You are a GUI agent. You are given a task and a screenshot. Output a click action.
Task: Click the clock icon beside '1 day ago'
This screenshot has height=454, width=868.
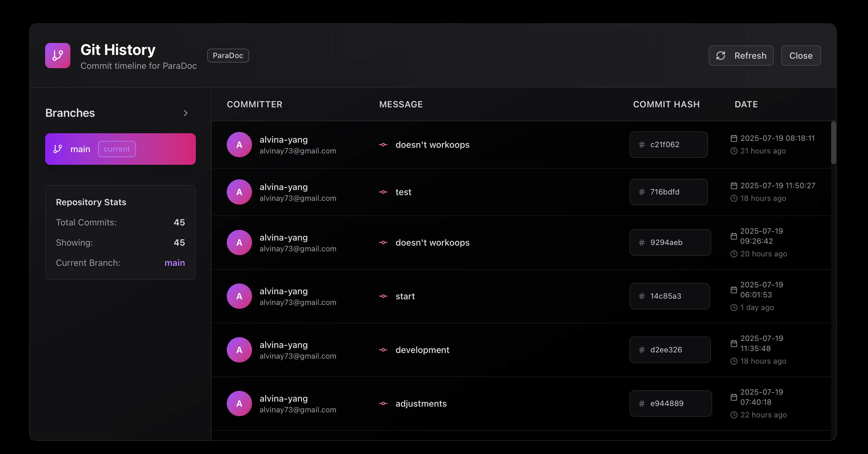[734, 307]
